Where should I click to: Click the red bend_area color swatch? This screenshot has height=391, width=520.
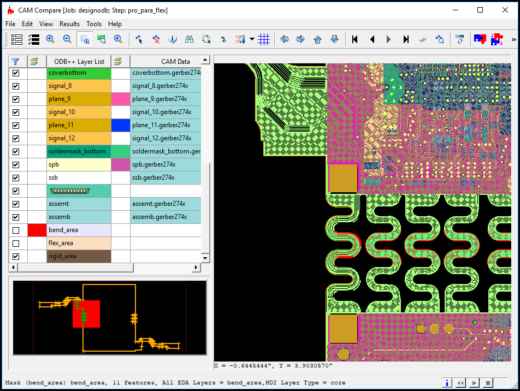(37, 230)
